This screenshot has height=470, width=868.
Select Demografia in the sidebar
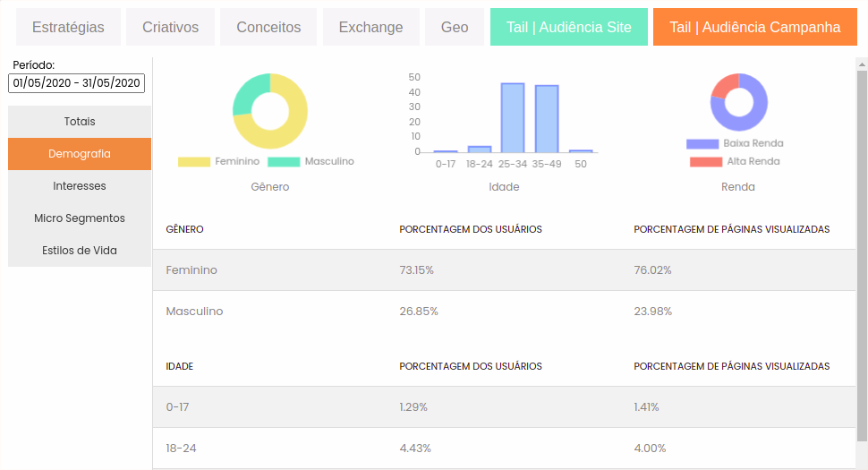click(x=80, y=154)
